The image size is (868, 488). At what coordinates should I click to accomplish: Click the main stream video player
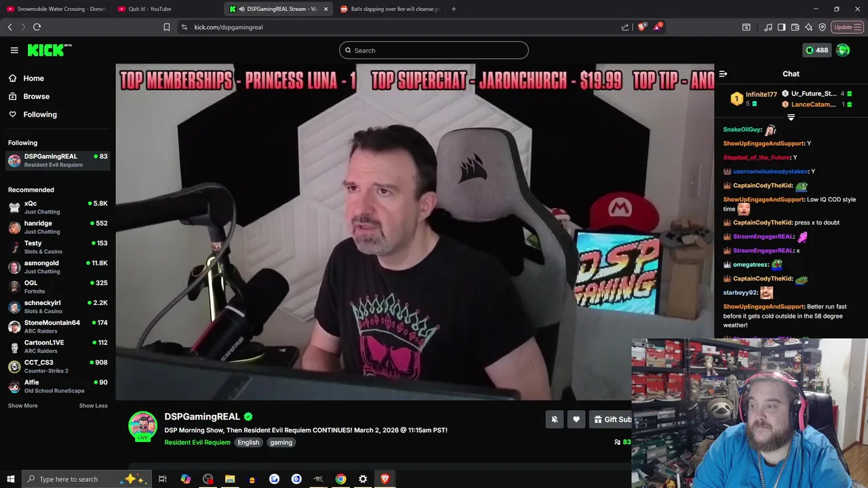pyautogui.click(x=414, y=232)
